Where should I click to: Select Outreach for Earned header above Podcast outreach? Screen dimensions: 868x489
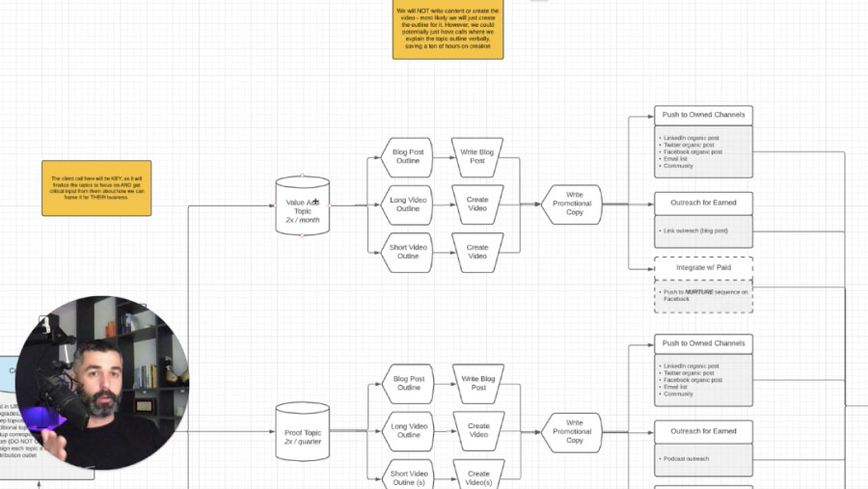(704, 431)
